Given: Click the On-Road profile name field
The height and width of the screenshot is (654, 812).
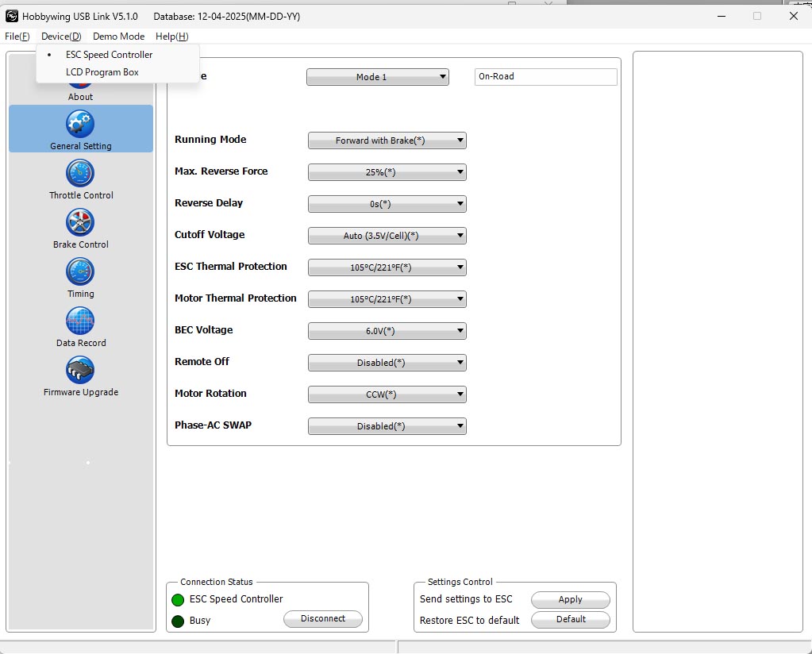Looking at the screenshot, I should tap(545, 77).
